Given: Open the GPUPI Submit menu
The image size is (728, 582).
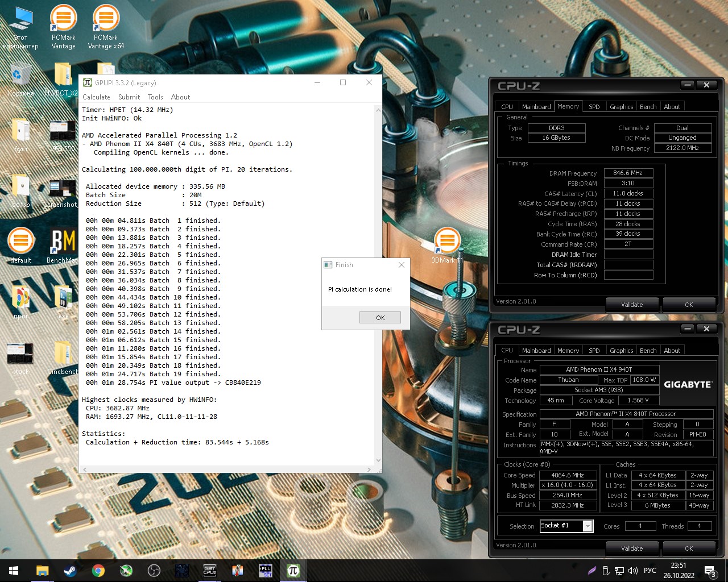Looking at the screenshot, I should (x=129, y=97).
